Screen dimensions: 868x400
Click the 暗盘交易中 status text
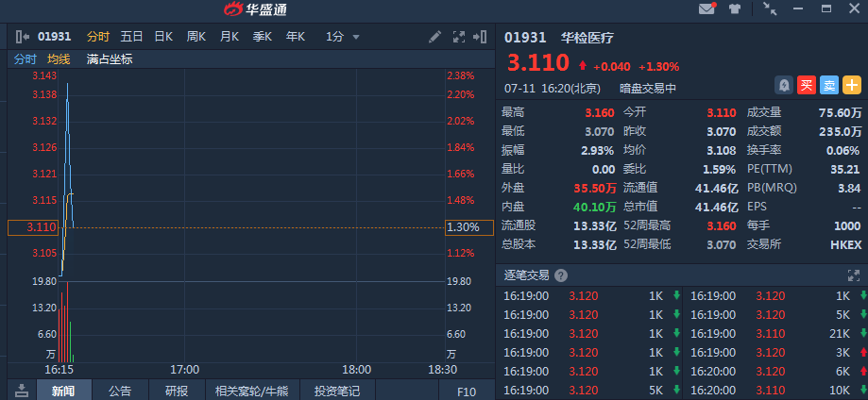pyautogui.click(x=648, y=88)
